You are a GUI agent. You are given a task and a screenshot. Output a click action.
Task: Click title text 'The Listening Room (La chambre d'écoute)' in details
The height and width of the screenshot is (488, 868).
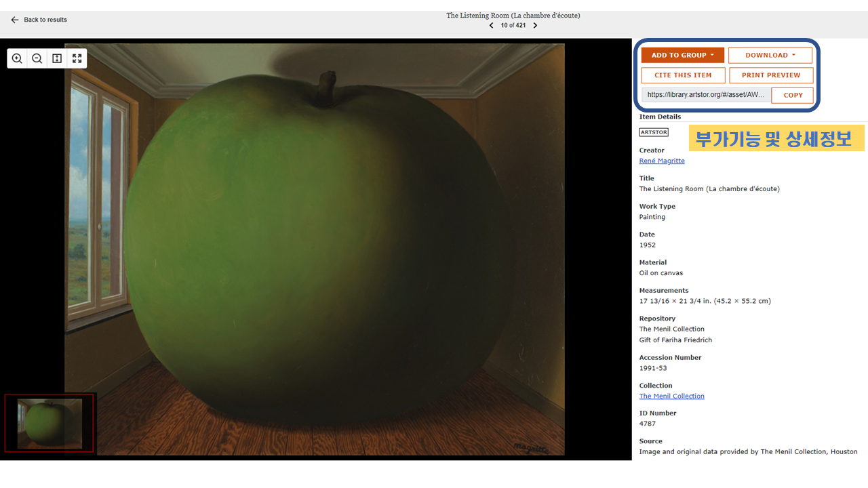coord(709,188)
